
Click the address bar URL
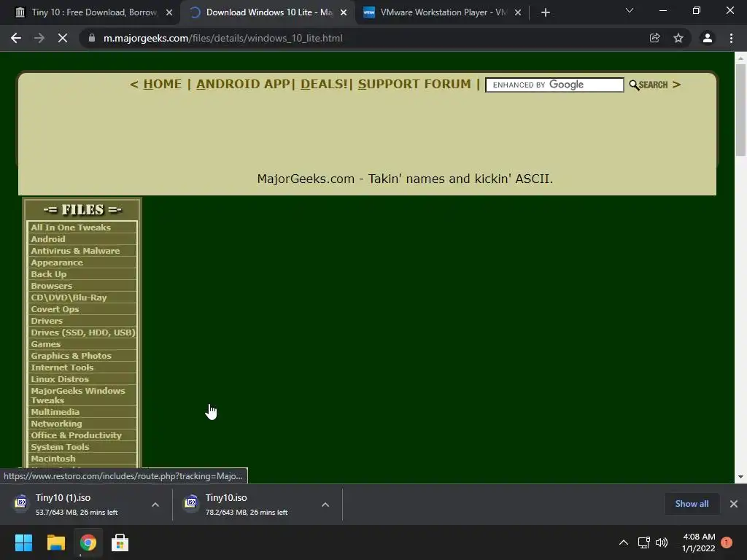(223, 38)
